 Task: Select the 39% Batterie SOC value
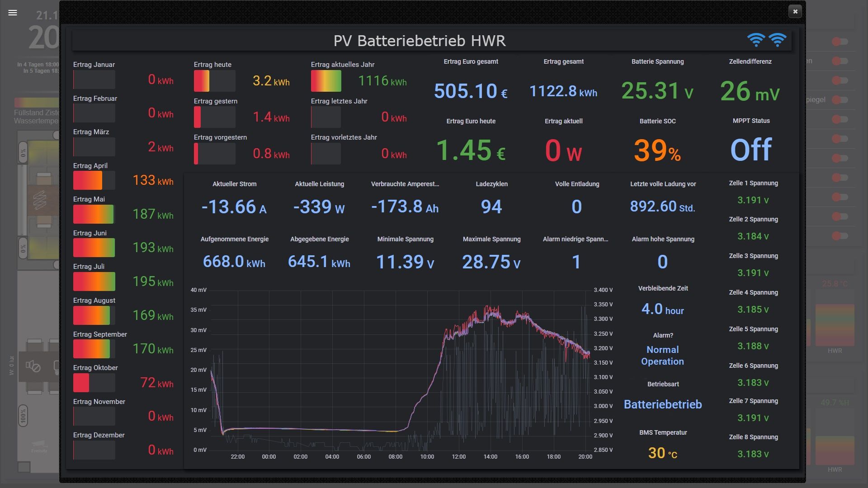point(657,150)
